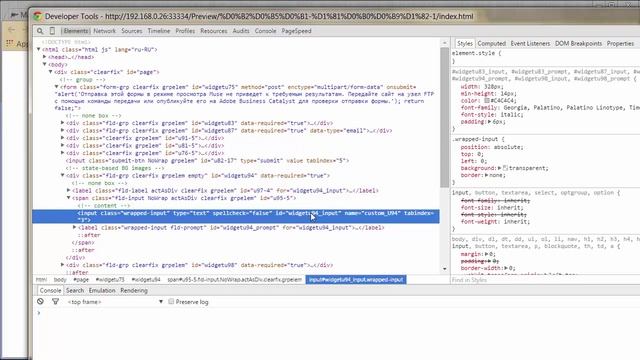The width and height of the screenshot is (640, 360).
Task: Click the DOM tree scroll down arrow
Action: click(444, 269)
